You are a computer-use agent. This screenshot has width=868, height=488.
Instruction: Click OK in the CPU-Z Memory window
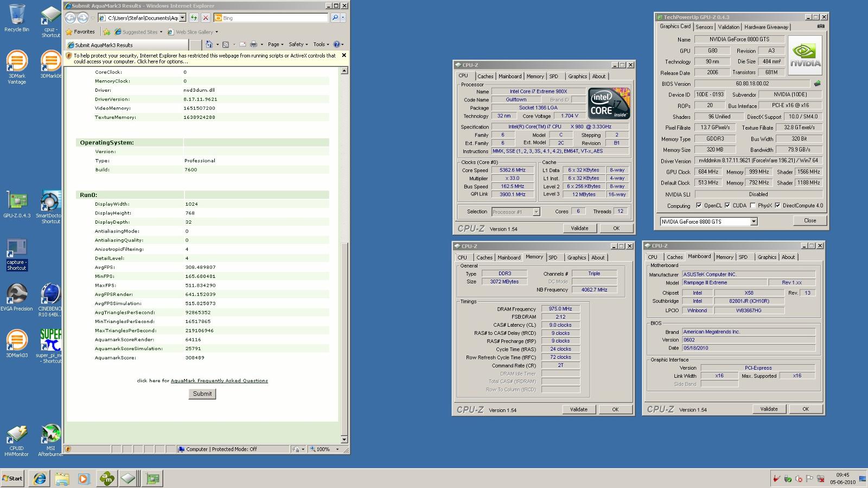coord(615,410)
